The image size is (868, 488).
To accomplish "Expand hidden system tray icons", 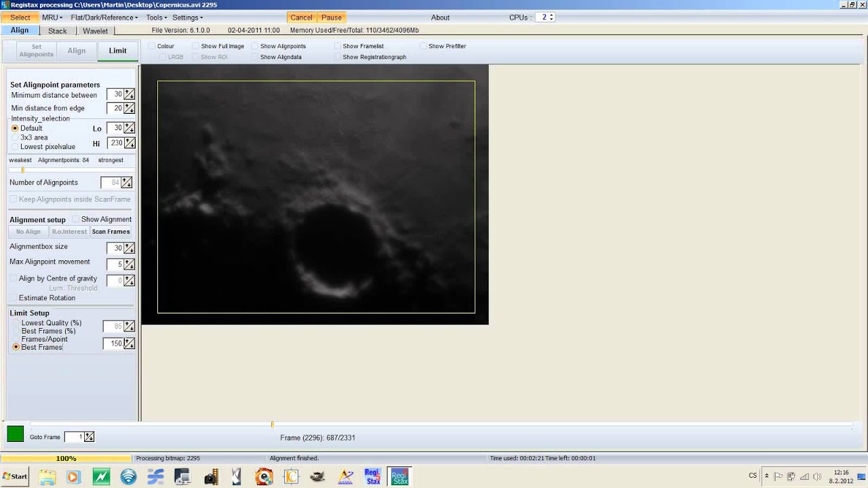I will (766, 476).
